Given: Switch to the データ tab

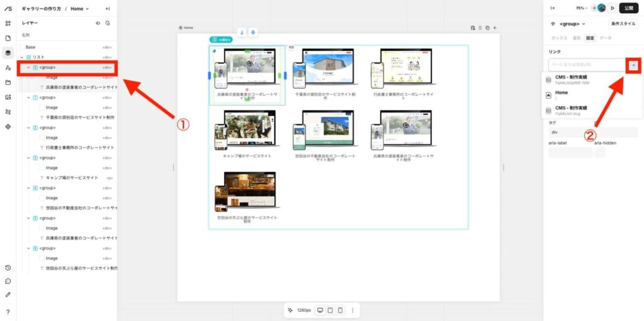Looking at the screenshot, I should click(x=605, y=38).
